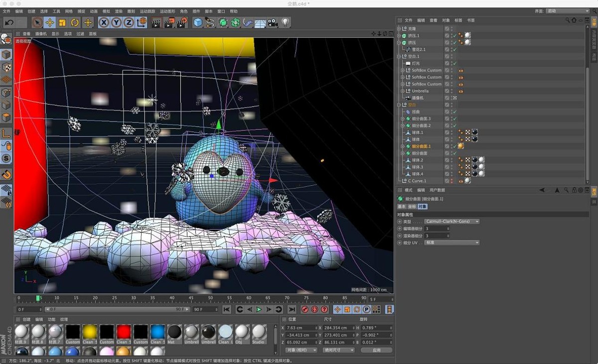Click the Undo arrow icon
The width and height of the screenshot is (598, 364).
tap(9, 22)
